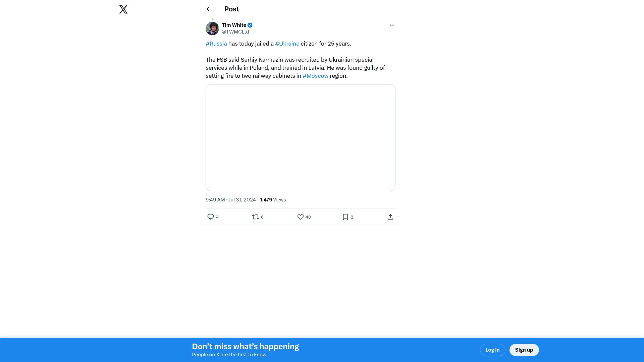Open the #Moscow hashtag
Image resolution: width=644 pixels, height=362 pixels.
pyautogui.click(x=315, y=76)
